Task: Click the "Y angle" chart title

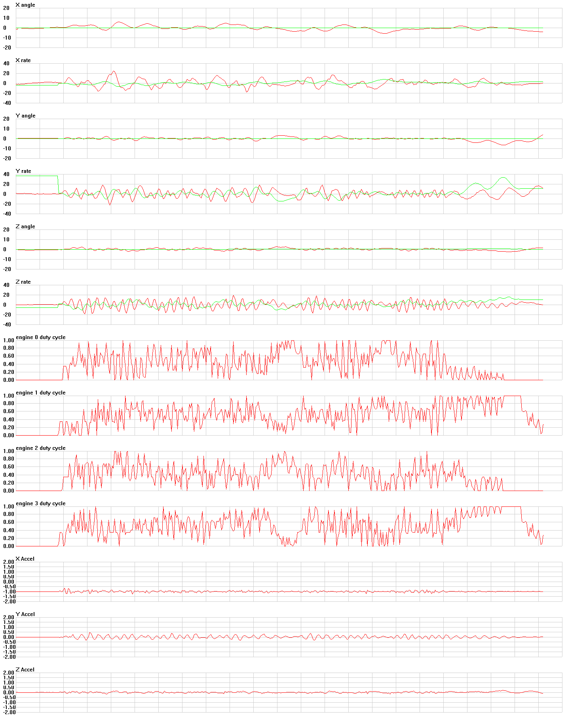Action: coord(25,116)
